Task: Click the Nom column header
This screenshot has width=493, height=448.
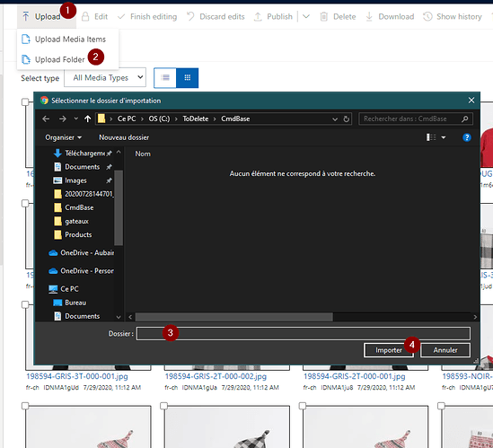Action: pyautogui.click(x=143, y=154)
